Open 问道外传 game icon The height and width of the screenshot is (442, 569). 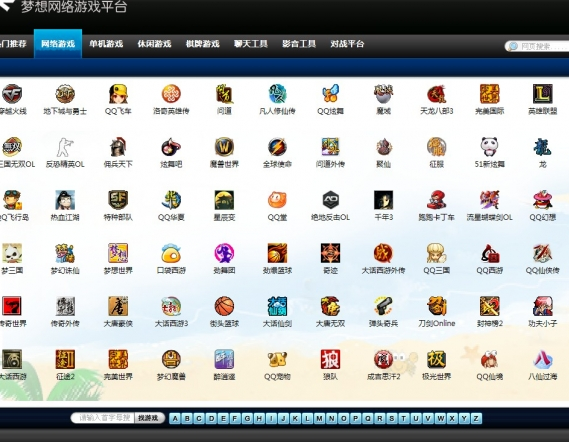point(330,147)
